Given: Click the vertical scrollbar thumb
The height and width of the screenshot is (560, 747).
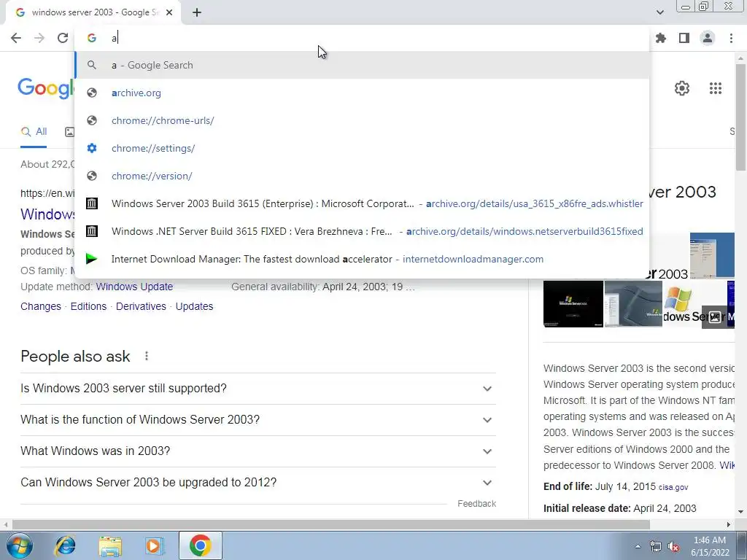Looking at the screenshot, I should pyautogui.click(x=740, y=117).
